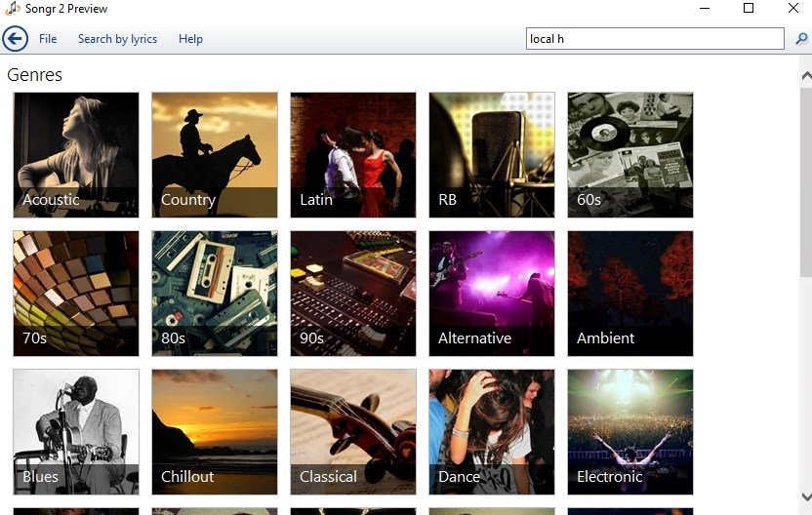Click the scrollbar up arrow
This screenshot has height=515, width=812.
click(806, 76)
